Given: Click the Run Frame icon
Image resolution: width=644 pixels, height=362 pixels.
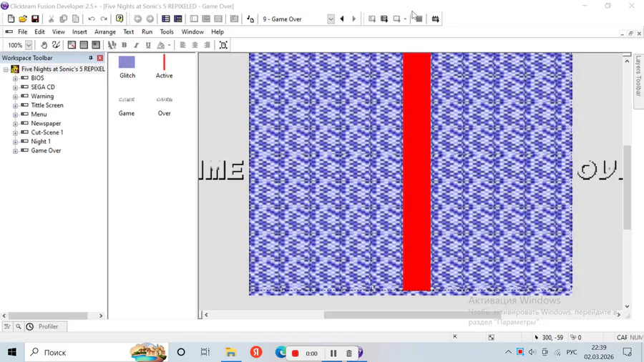Looking at the screenshot, I should pyautogui.click(x=396, y=19).
